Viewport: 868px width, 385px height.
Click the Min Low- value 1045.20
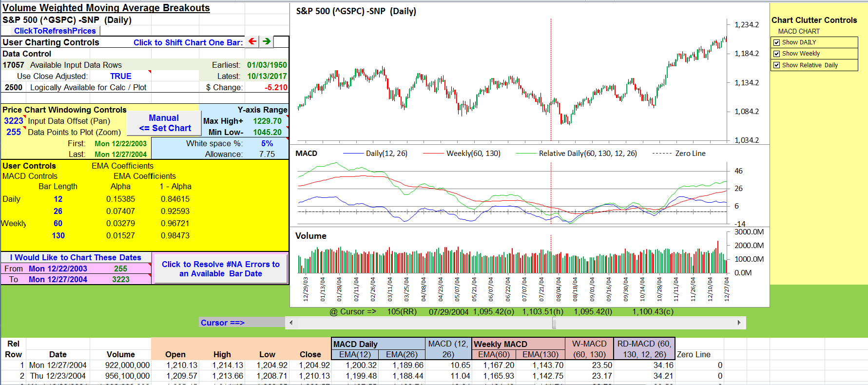click(x=267, y=132)
